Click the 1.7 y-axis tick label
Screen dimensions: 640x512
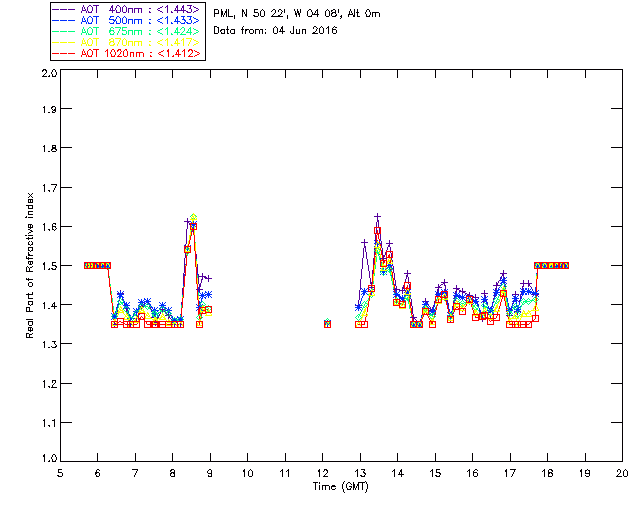point(49,187)
